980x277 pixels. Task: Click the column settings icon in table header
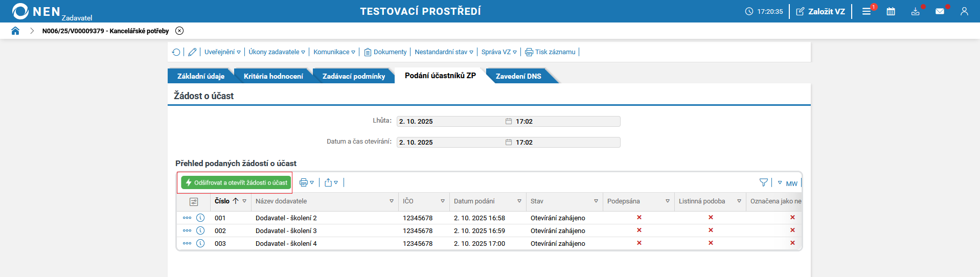pos(194,202)
